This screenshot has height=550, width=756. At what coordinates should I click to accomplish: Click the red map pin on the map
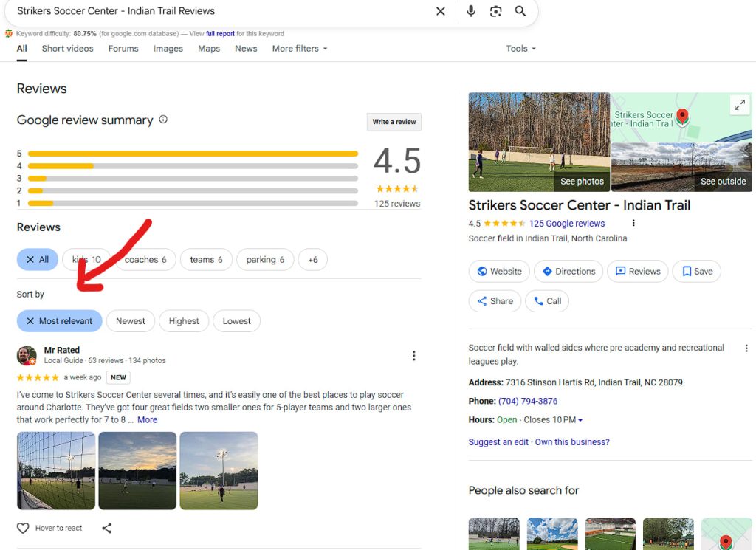pyautogui.click(x=682, y=116)
